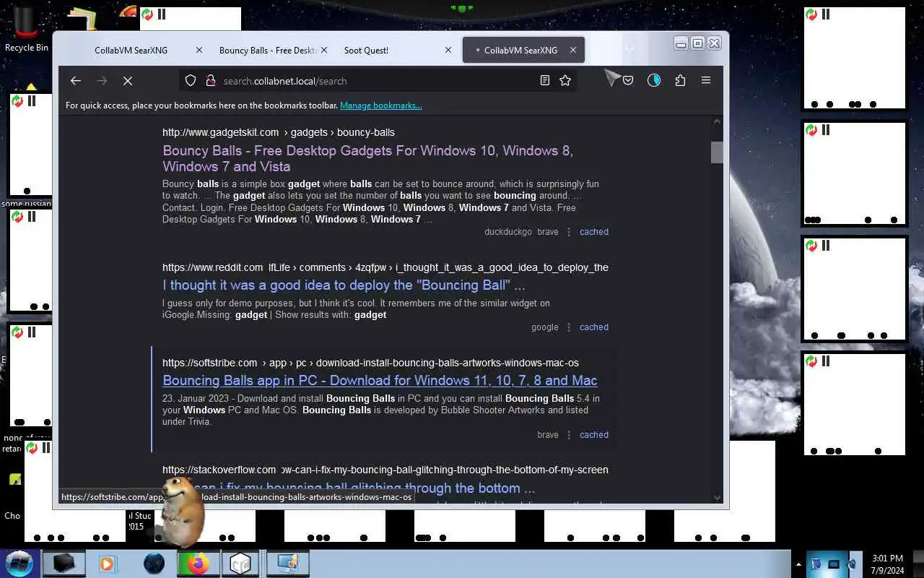Image resolution: width=924 pixels, height=578 pixels.
Task: Click the https://softstribe.com URL text
Action: pyautogui.click(x=209, y=363)
